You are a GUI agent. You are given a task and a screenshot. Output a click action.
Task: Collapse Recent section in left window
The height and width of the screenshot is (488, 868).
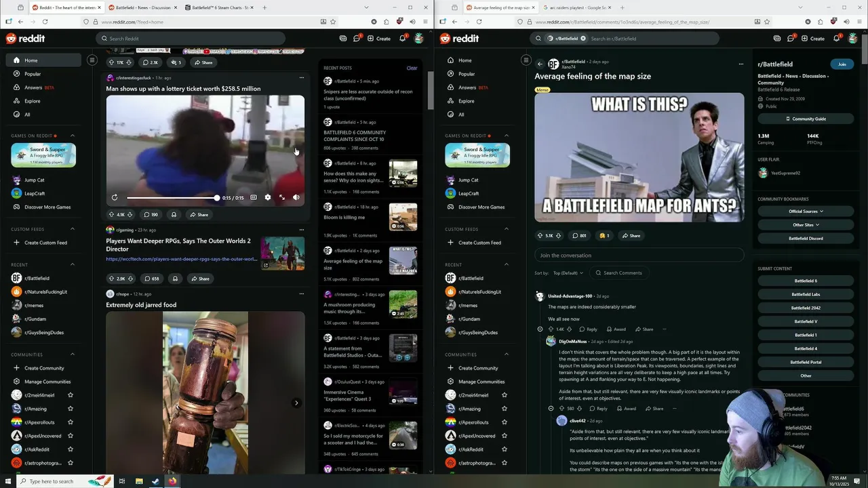[x=73, y=264]
